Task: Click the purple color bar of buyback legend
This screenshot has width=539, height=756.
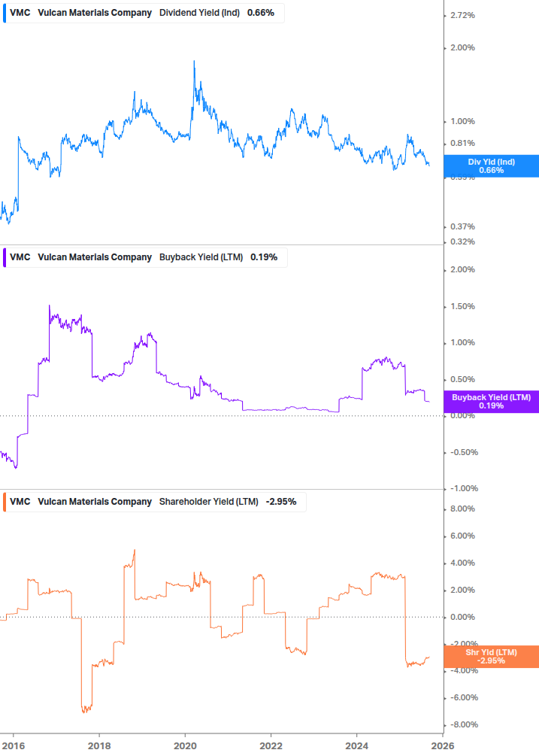Action: 5,257
